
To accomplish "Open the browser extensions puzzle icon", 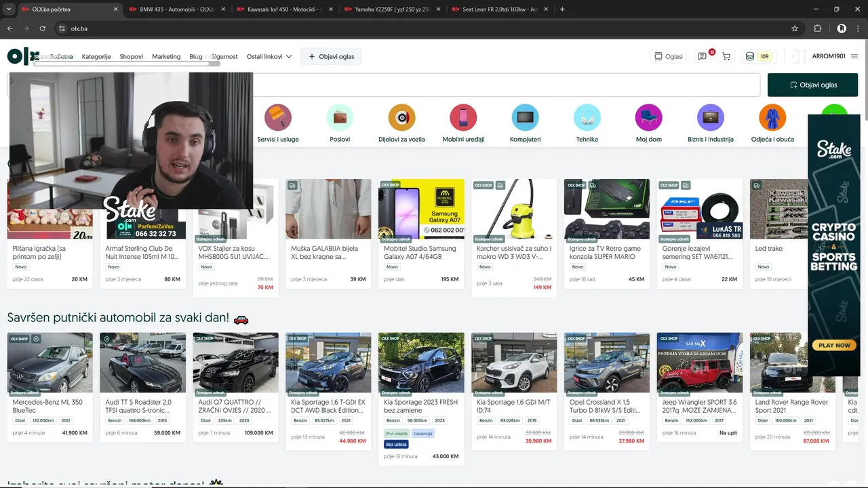I will tap(817, 28).
